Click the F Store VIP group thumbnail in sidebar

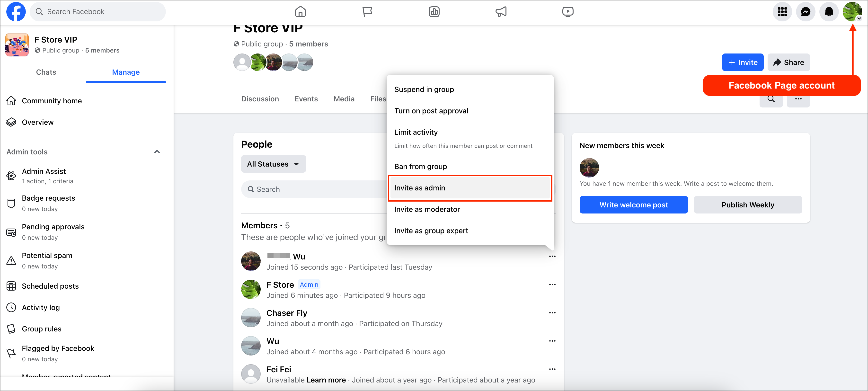[17, 45]
